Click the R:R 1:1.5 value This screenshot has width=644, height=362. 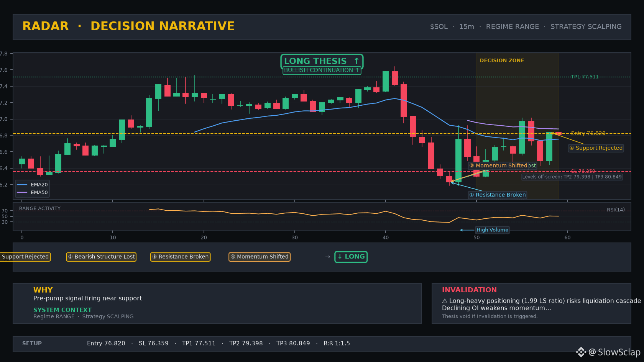click(337, 344)
